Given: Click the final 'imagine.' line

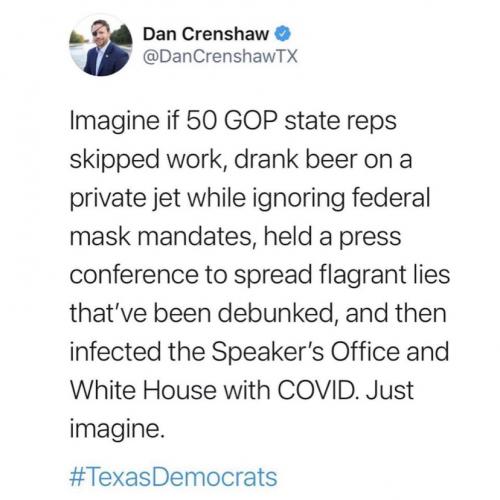Looking at the screenshot, I should 117,430.
